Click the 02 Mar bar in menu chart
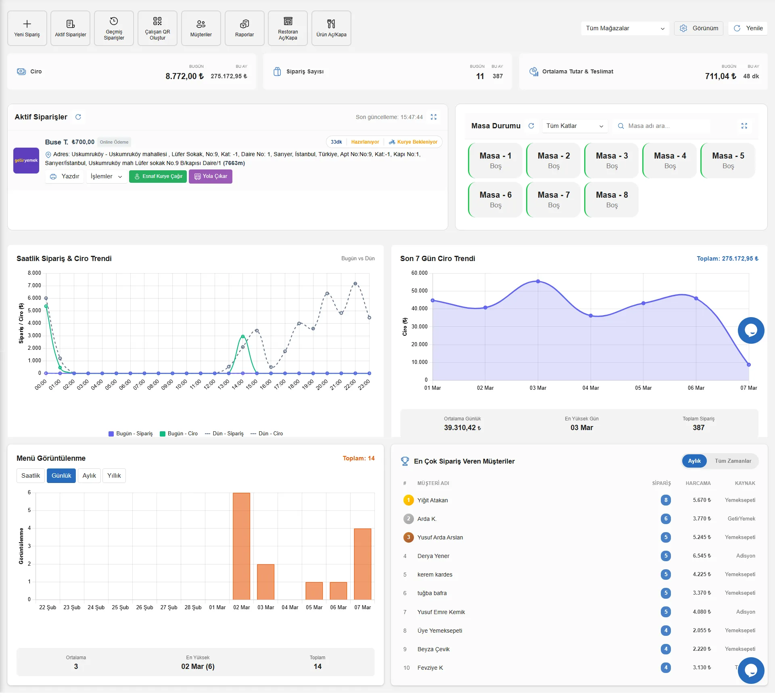 coord(242,546)
